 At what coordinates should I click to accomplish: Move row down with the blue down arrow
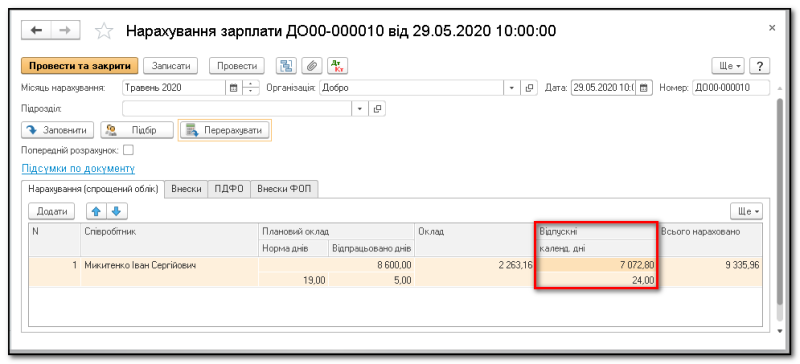[x=116, y=211]
